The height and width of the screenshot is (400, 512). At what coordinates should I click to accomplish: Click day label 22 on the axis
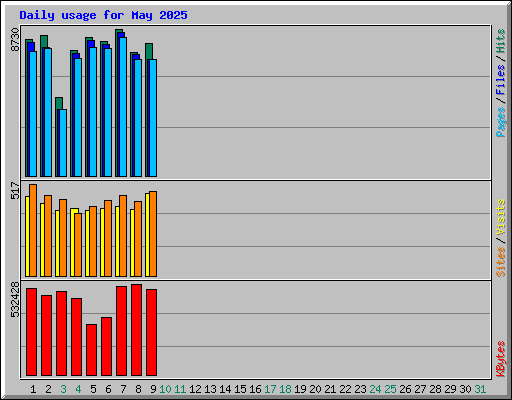click(x=345, y=389)
